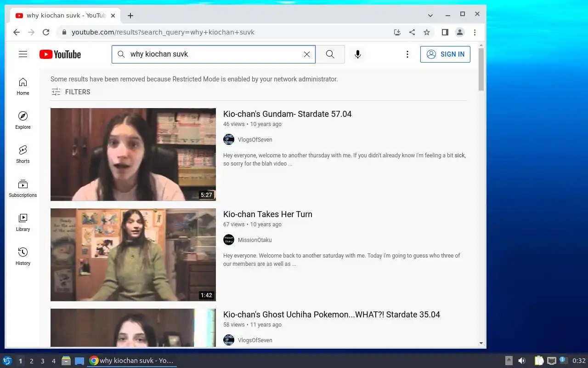Click the taskbar clock showing 0:32

pyautogui.click(x=579, y=361)
